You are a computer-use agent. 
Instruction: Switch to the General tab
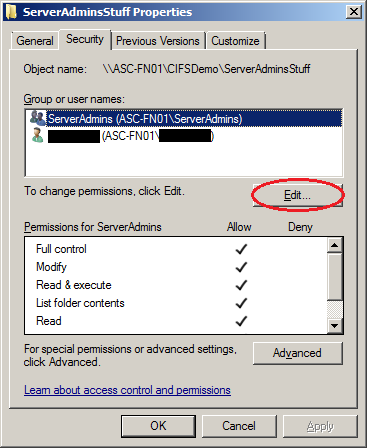tap(35, 41)
